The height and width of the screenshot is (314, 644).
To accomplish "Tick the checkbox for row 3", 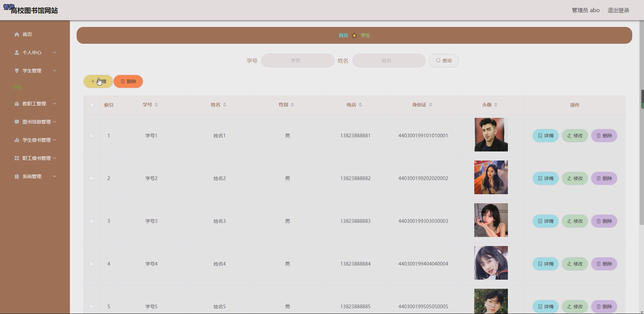I will [91, 221].
